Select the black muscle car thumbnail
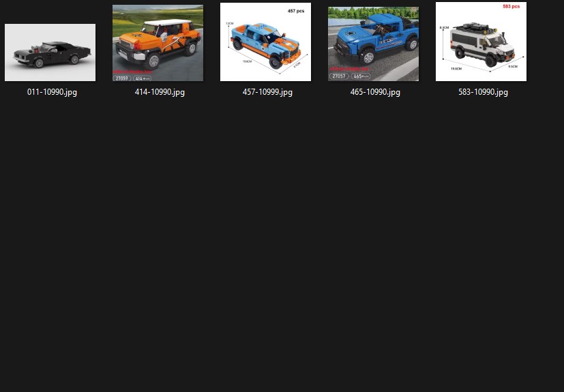Screen dimensions: 564x392 (x=50, y=52)
